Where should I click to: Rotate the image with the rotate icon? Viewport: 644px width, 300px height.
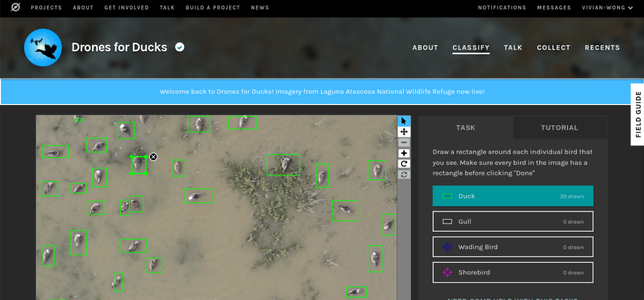[404, 164]
